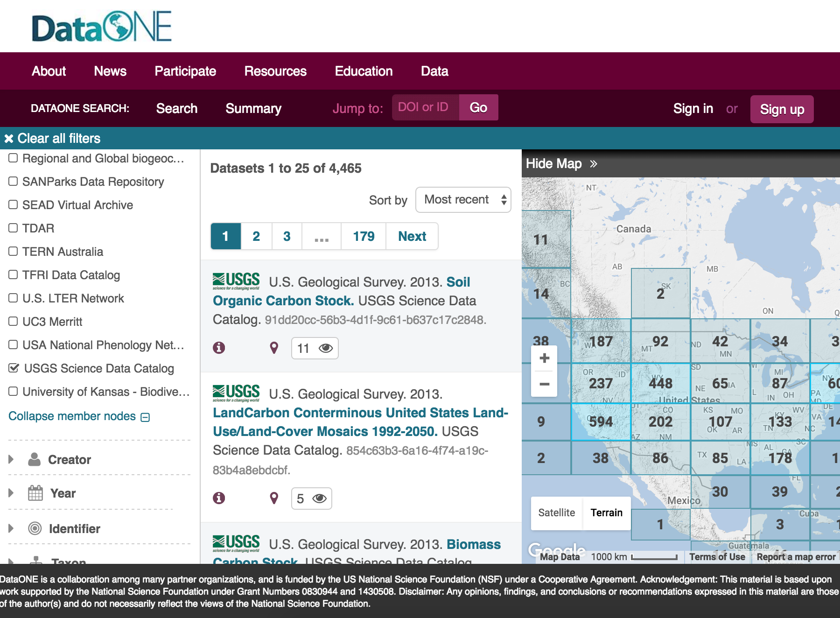Expand the Creator filter section
The width and height of the screenshot is (840, 618).
click(11, 459)
